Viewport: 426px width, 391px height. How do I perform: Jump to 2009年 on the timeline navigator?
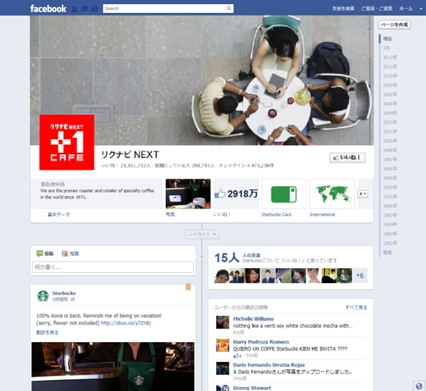click(x=390, y=85)
